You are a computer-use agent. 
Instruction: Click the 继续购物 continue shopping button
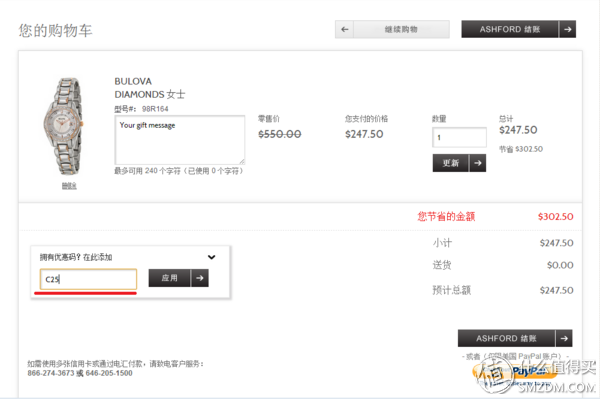401,29
